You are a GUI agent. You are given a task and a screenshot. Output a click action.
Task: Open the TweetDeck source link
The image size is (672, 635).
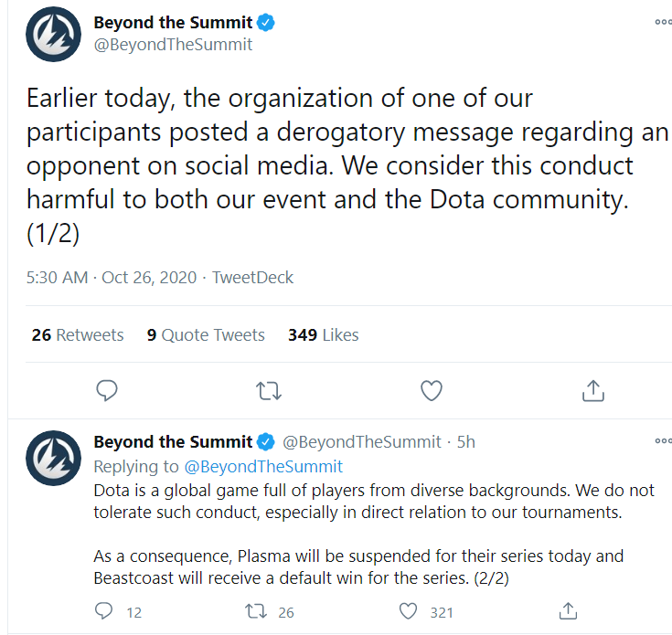pos(253,277)
